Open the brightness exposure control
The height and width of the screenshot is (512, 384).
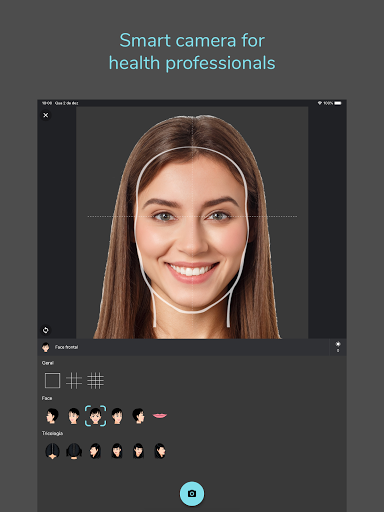[x=338, y=347]
